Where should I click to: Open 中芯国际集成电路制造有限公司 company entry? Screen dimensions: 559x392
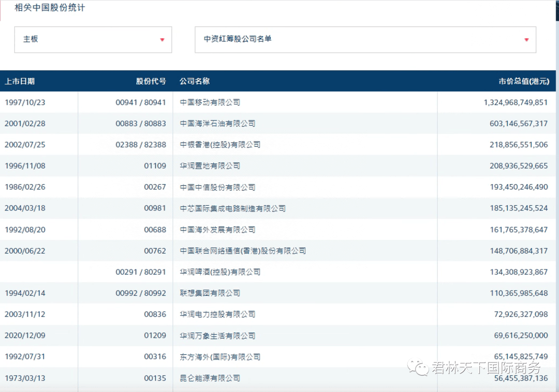[233, 208]
